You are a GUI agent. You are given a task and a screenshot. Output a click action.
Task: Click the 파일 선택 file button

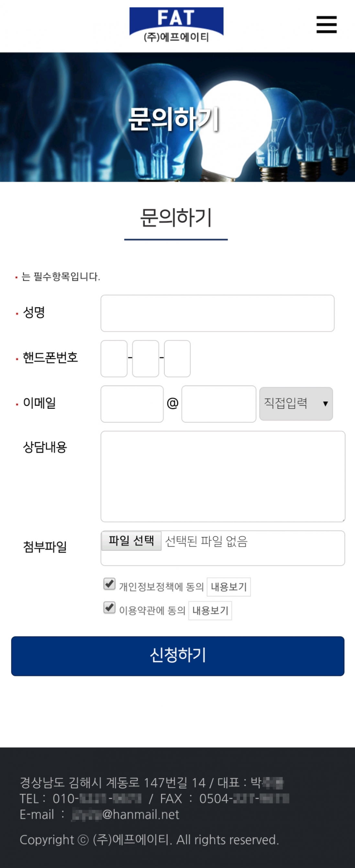coord(131,541)
